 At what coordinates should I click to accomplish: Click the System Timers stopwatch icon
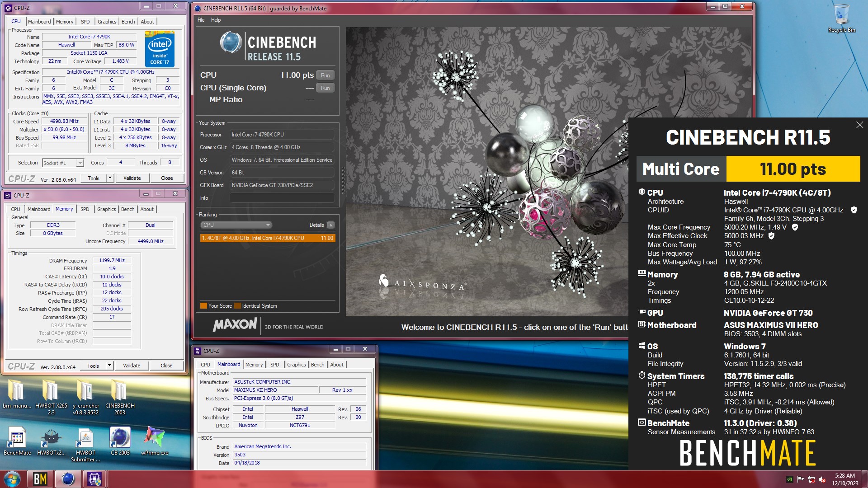[x=642, y=375]
